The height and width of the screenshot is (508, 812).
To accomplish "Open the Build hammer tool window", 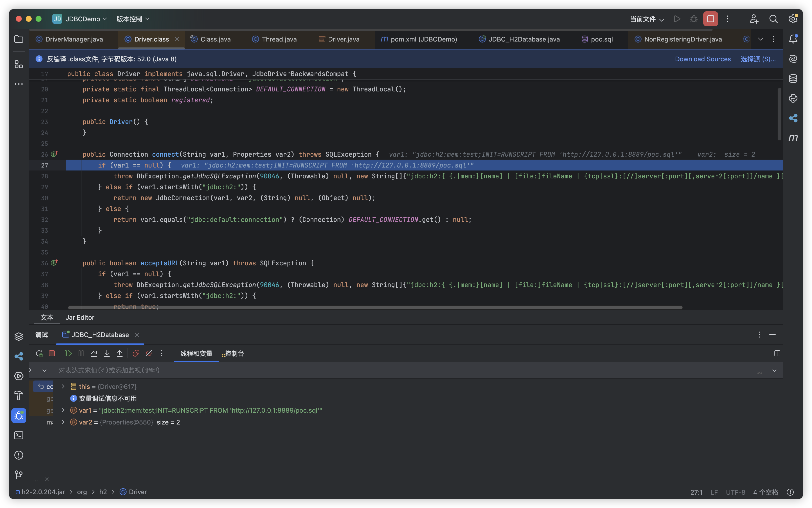I will (x=19, y=396).
